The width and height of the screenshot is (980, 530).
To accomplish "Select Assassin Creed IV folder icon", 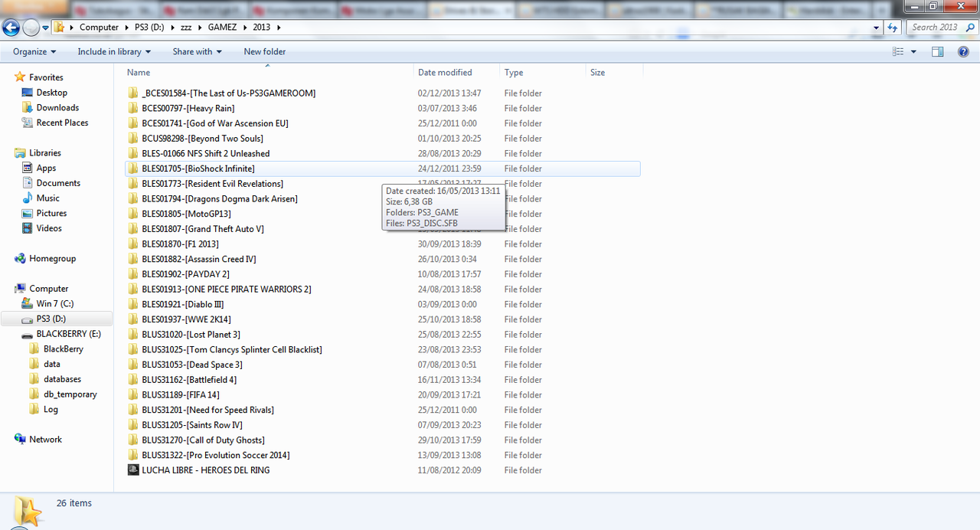I will [x=133, y=259].
